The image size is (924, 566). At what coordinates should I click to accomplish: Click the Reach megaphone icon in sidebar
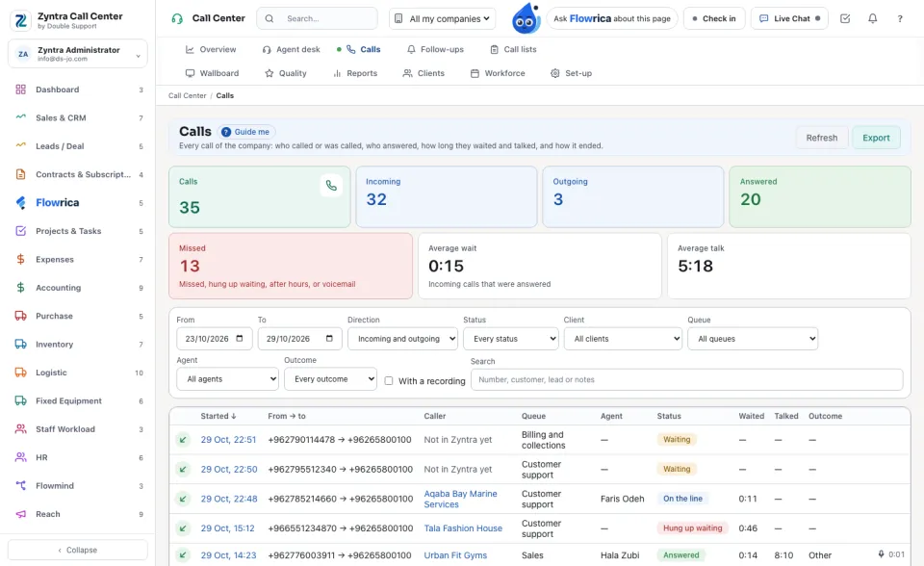point(20,514)
